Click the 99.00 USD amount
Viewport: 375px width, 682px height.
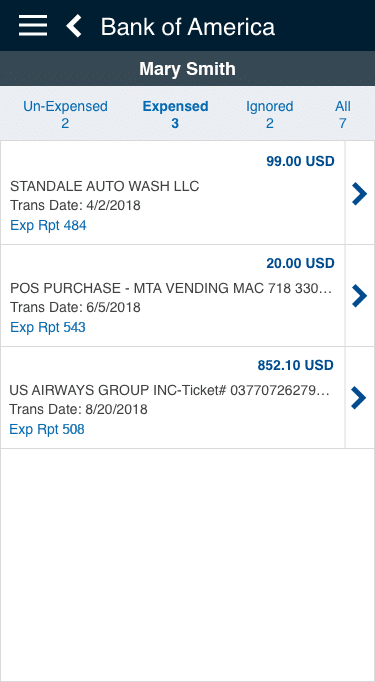coord(300,161)
